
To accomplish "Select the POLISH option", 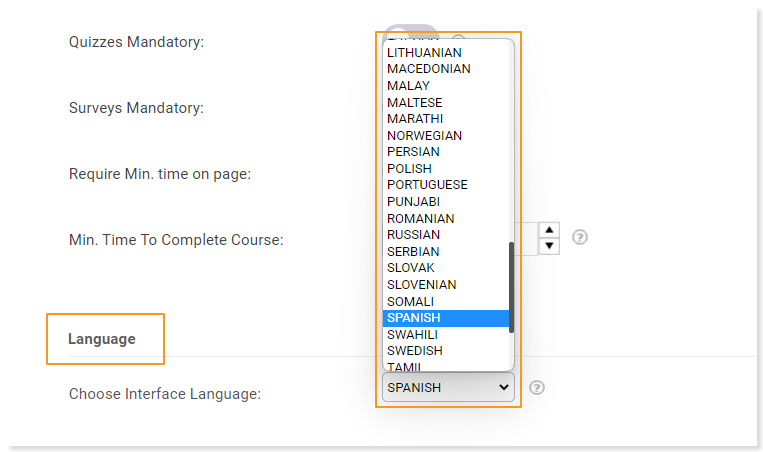I will [446, 168].
